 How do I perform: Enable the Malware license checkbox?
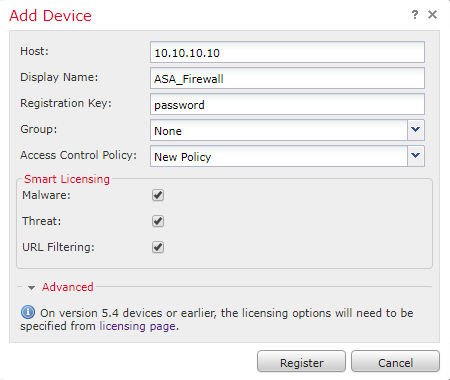158,195
